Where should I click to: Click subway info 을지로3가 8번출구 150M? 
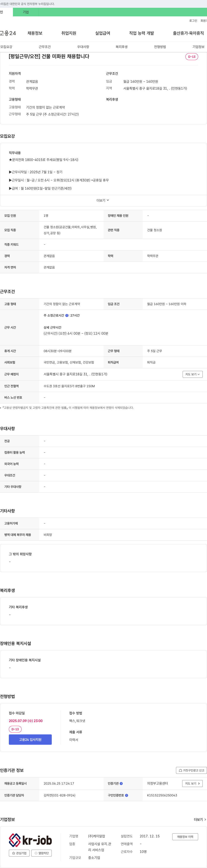[x=69, y=386]
